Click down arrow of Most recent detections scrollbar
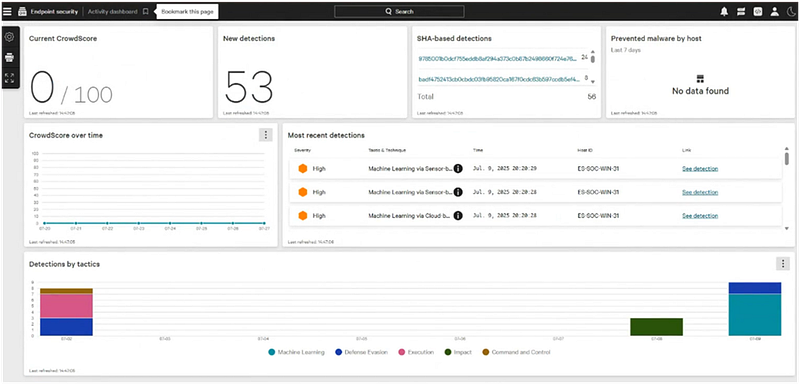800x385 pixels. pyautogui.click(x=787, y=228)
